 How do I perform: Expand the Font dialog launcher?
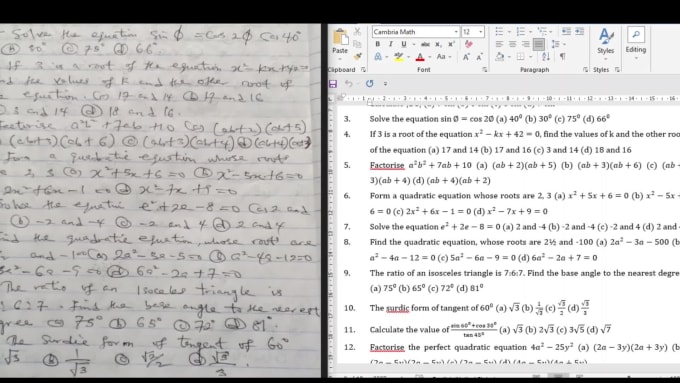click(x=484, y=69)
